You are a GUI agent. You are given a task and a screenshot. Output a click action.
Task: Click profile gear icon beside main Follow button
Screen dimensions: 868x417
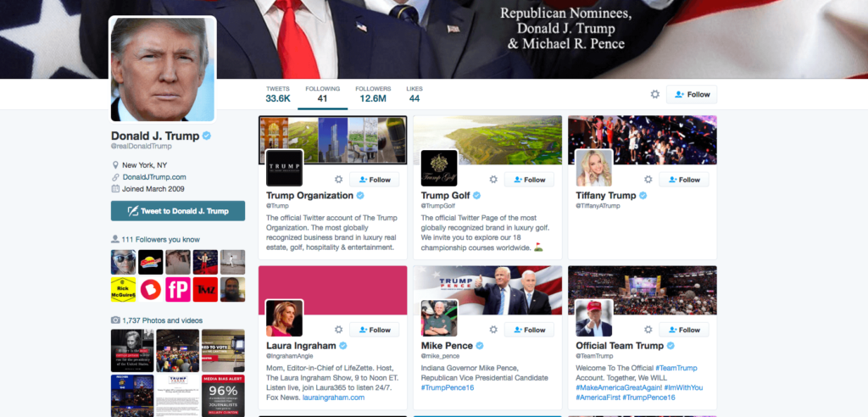pyautogui.click(x=655, y=94)
